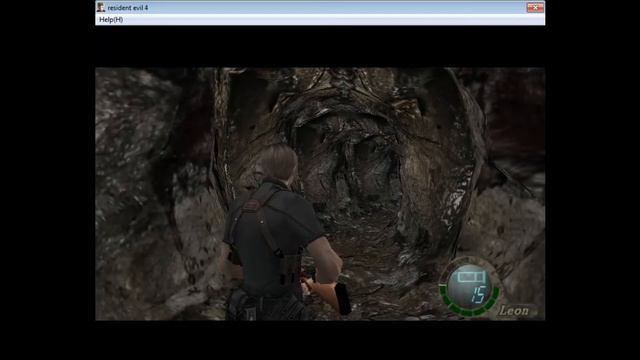This screenshot has height=360, width=640.
Task: Click the ammo count 15 on the HUD
Action: 478,294
